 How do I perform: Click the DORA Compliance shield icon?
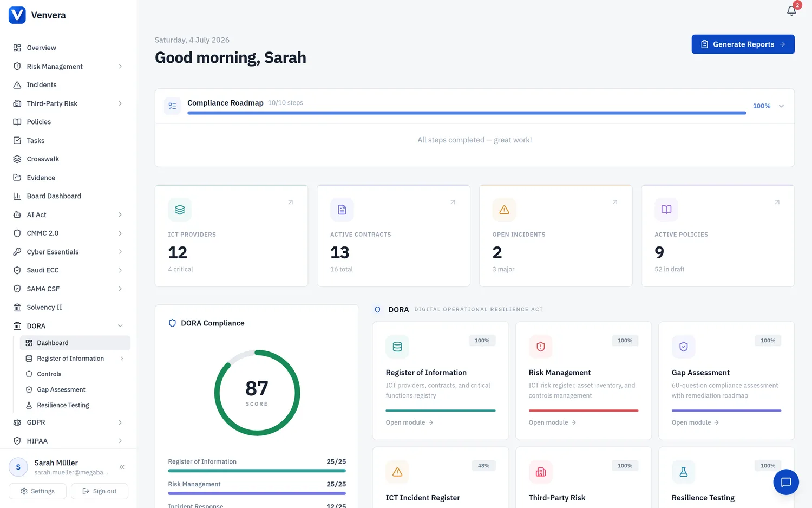[x=172, y=323]
